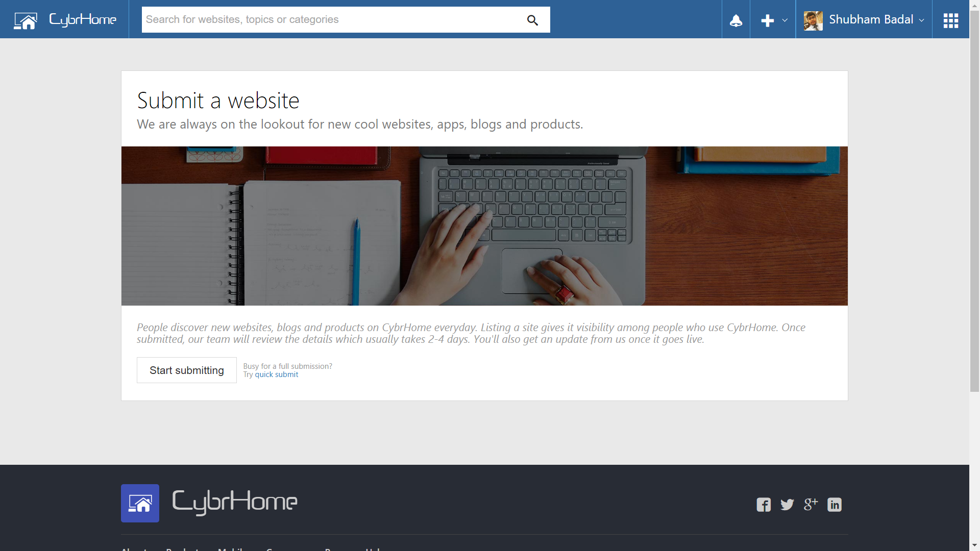The width and height of the screenshot is (980, 551).
Task: Follow the quick submit link
Action: point(276,374)
